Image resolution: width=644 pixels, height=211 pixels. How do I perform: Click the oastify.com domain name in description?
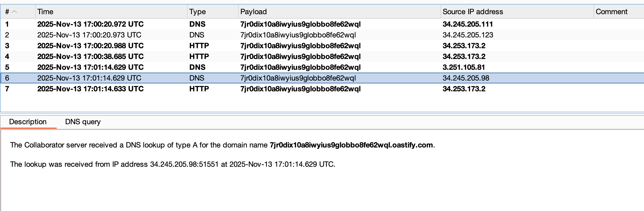351,145
